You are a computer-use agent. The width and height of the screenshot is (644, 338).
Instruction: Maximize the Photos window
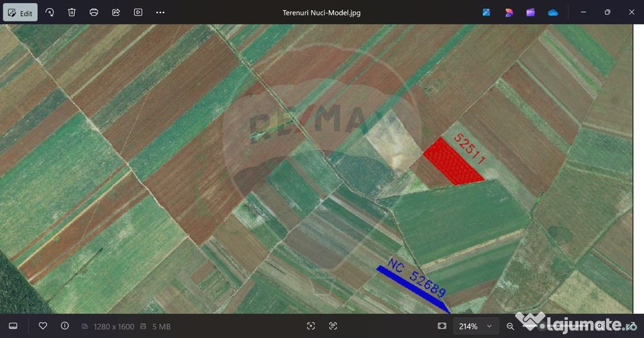(x=608, y=13)
